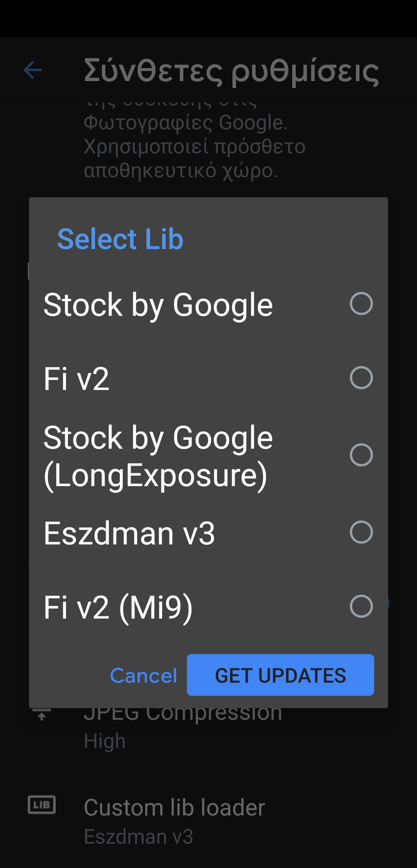Click the "Σύνθετες ρυθμίσεις" page title
Viewport: 417px width, 868px height.
[231, 71]
